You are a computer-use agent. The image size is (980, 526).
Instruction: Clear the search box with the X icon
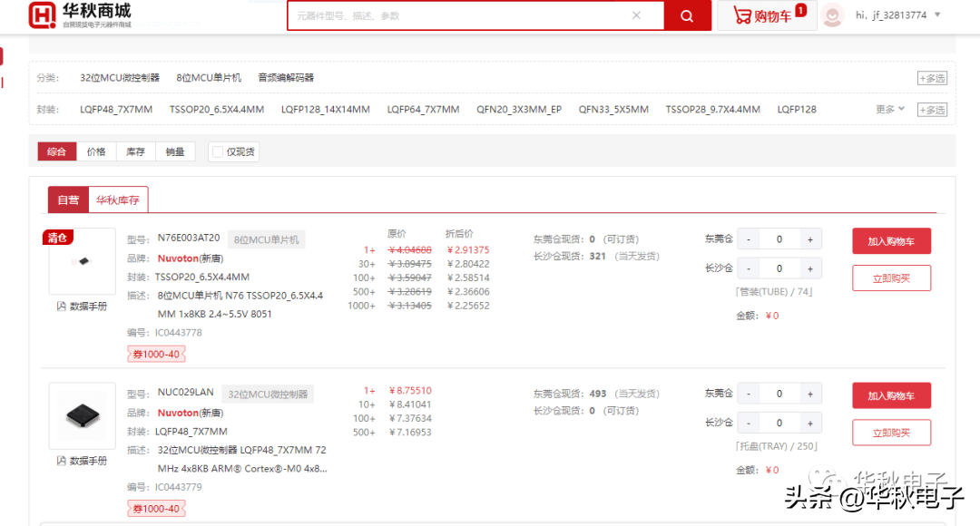coord(636,15)
